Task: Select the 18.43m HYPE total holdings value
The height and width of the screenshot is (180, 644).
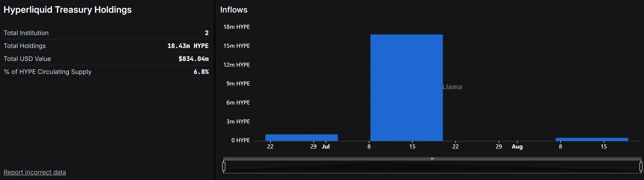Action: 188,46
